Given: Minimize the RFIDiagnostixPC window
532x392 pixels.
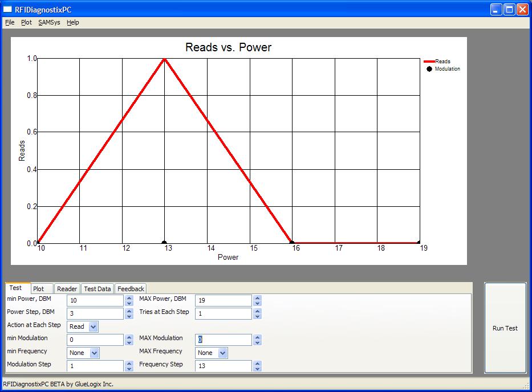Looking at the screenshot, I should coord(496,10).
